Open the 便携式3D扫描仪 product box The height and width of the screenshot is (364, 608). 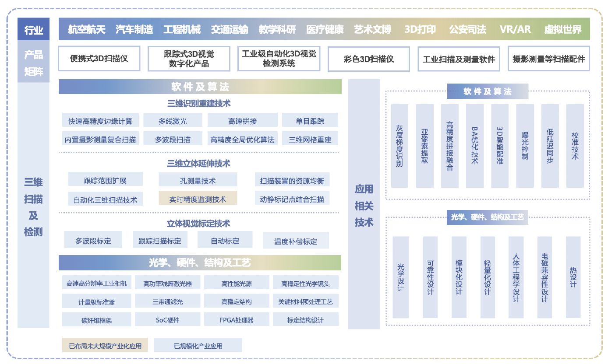(x=99, y=58)
